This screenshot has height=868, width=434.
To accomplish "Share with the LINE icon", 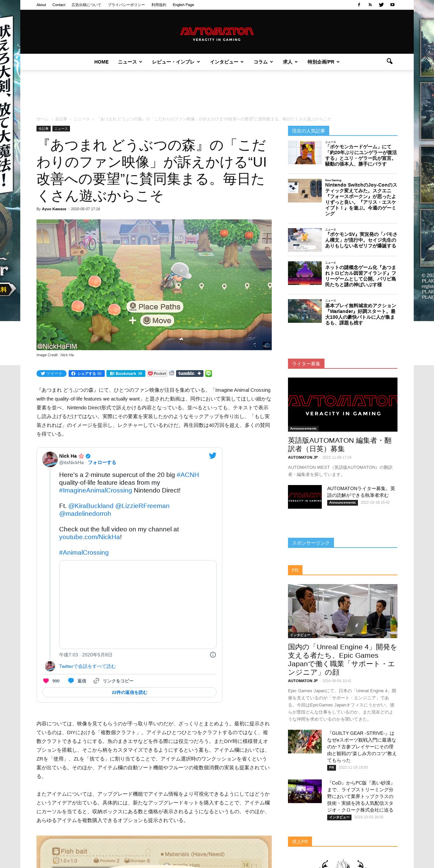I will click(209, 373).
